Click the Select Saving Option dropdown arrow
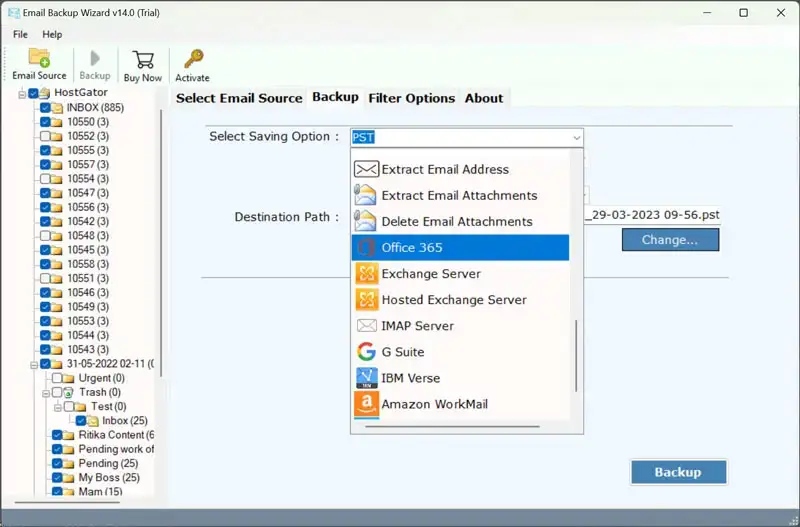 [576, 138]
